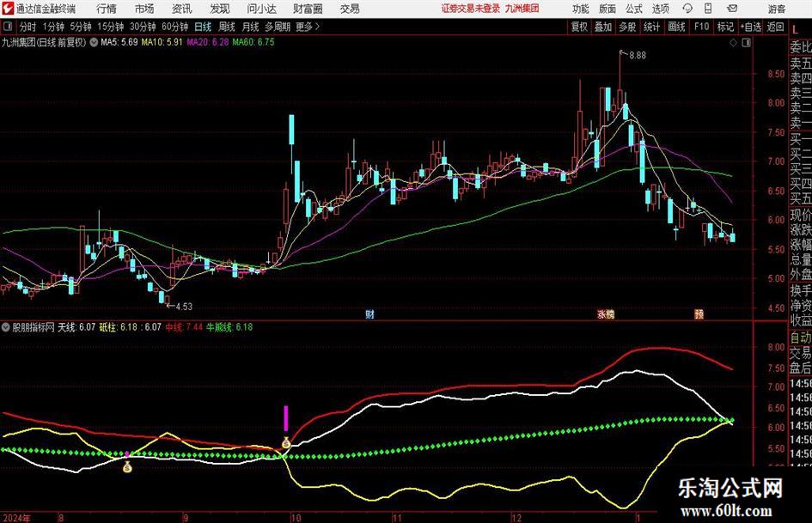Viewport: 812px width, 523px height.
Task: Click the 多股 button
Action: [627, 27]
